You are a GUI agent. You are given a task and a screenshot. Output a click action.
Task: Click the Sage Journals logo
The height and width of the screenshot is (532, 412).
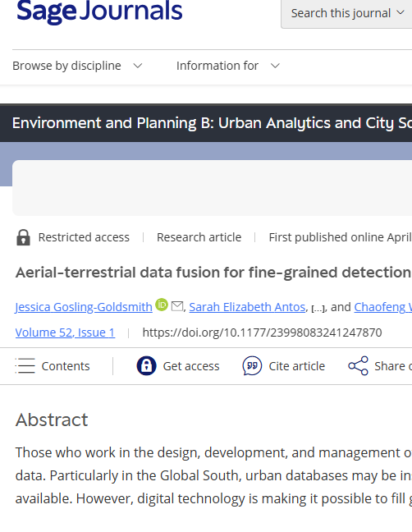pyautogui.click(x=99, y=11)
